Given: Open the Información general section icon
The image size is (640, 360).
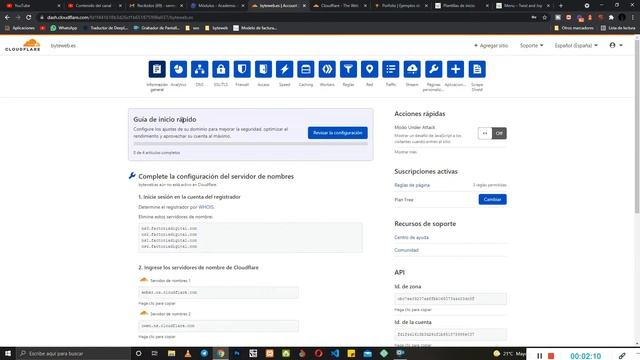Looking at the screenshot, I should coord(157,69).
